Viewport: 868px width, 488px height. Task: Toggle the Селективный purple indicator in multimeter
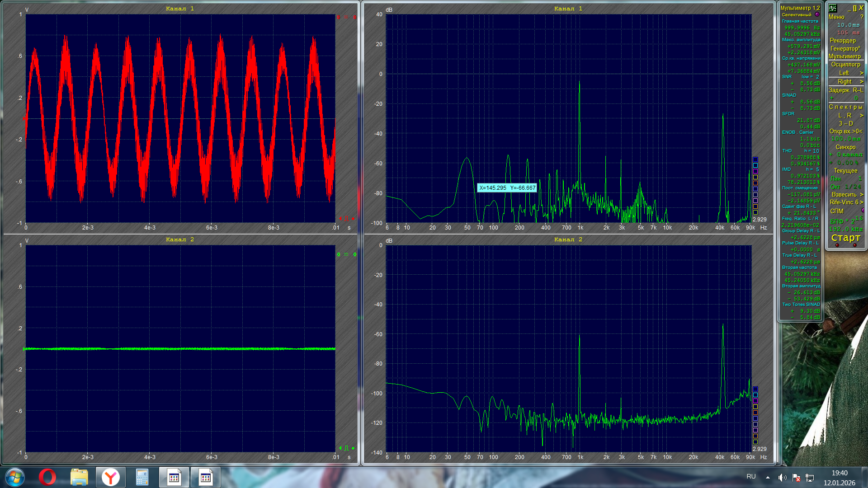pyautogui.click(x=817, y=14)
